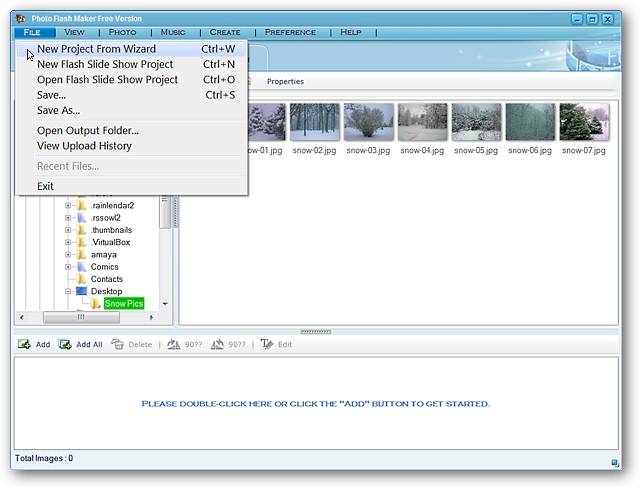640x488 pixels.
Task: Click the Total Images : 0 status text
Action: [44, 458]
